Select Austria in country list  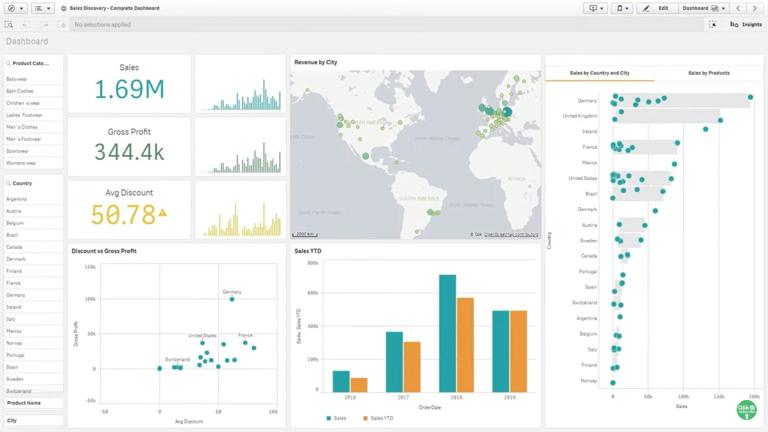tap(33, 211)
